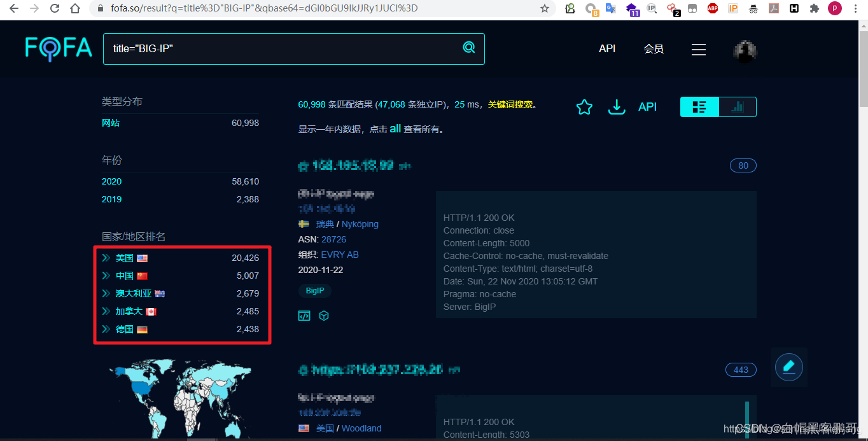Click the purple extension with badge 11

click(632, 9)
